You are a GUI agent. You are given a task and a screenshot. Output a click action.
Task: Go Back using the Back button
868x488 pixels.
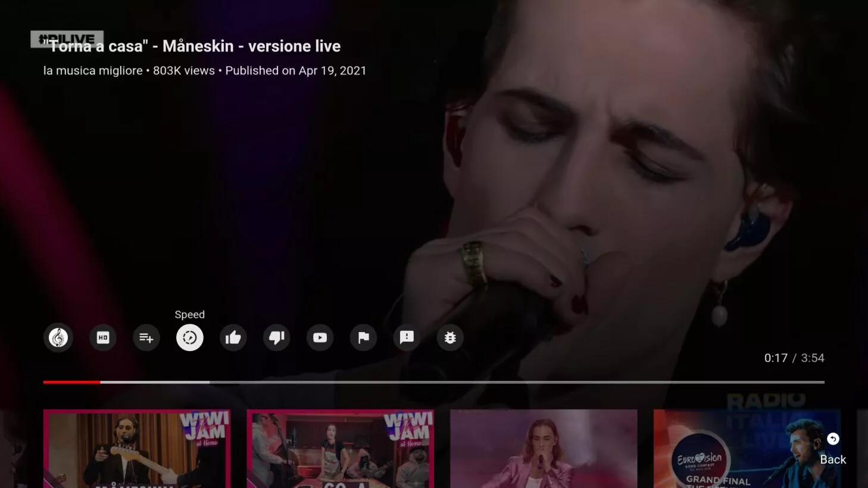[833, 450]
